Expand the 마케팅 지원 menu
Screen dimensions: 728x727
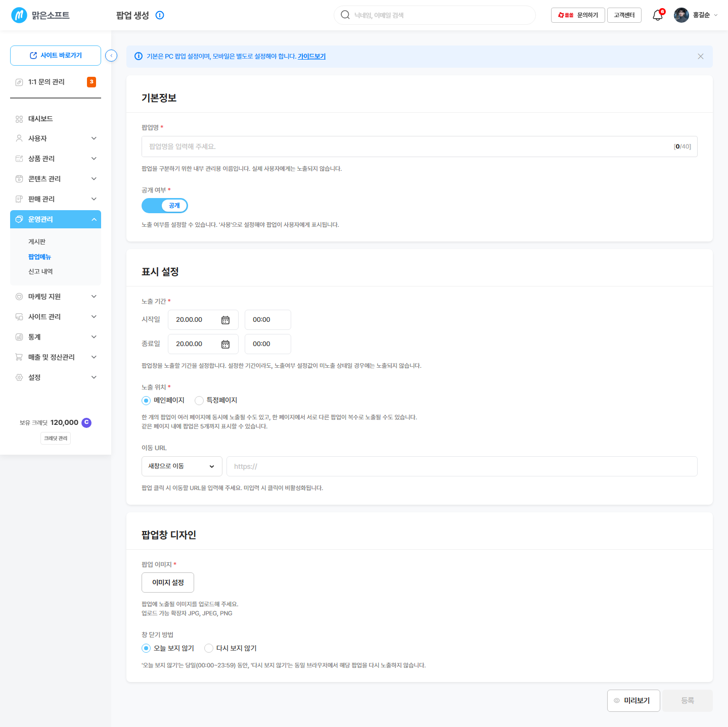[56, 297]
